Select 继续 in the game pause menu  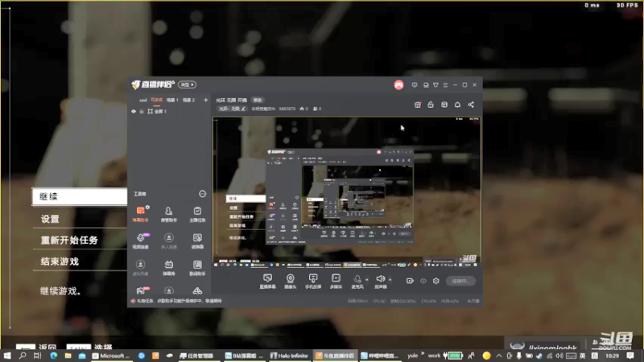(x=80, y=196)
